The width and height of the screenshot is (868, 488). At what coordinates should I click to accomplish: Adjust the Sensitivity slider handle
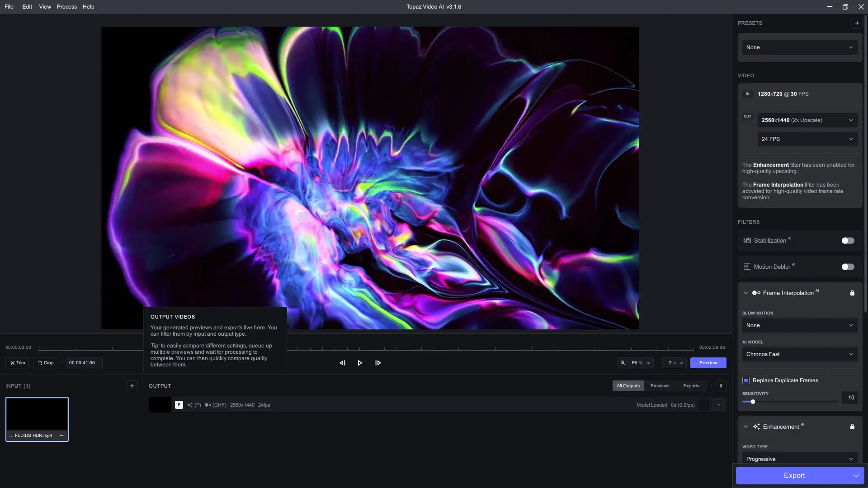tap(753, 402)
